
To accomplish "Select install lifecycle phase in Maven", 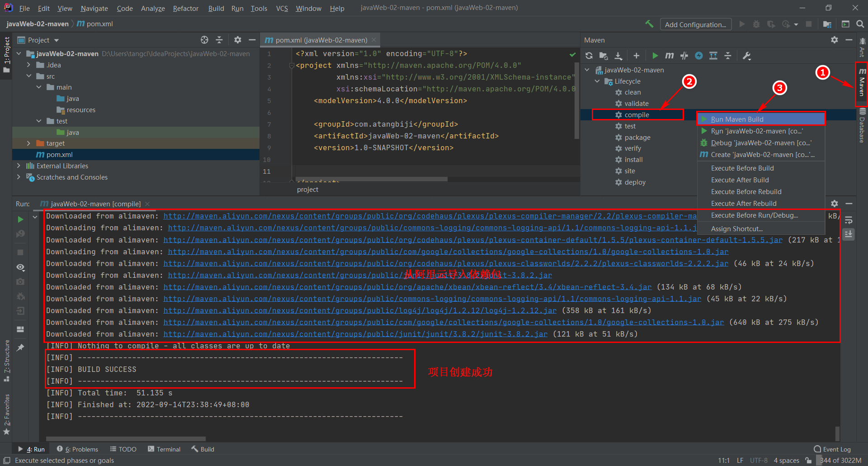I will (633, 159).
